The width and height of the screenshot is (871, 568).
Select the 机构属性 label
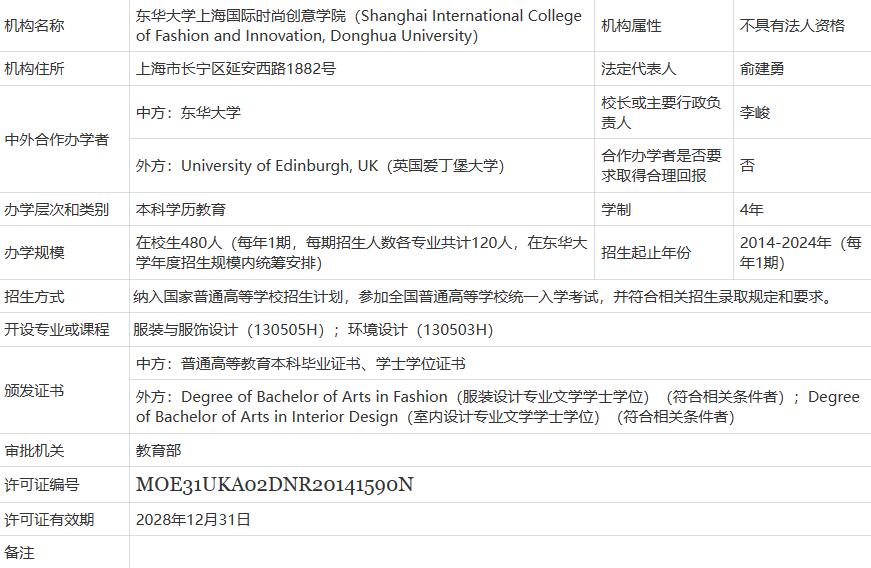click(631, 26)
